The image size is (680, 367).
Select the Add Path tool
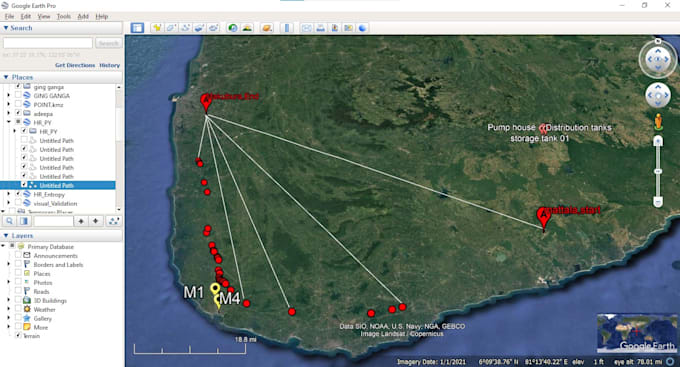click(x=185, y=28)
